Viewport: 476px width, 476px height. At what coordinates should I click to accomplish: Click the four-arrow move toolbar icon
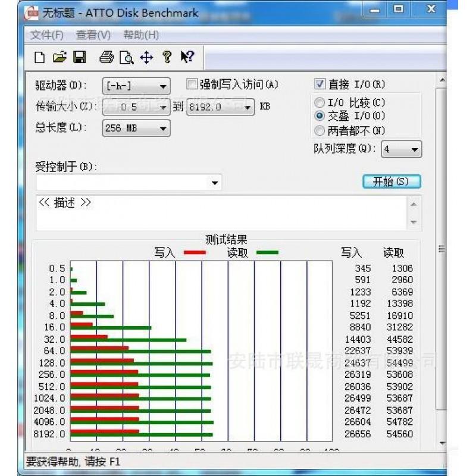click(146, 57)
